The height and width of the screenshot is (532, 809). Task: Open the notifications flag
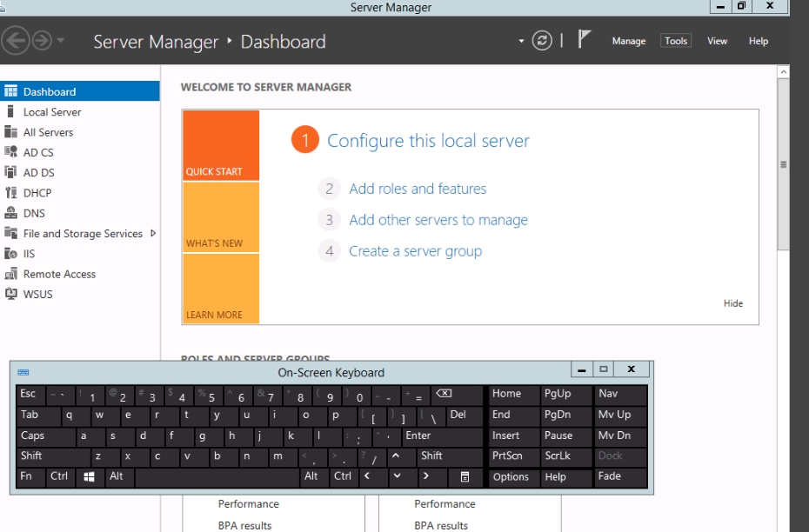pos(584,39)
